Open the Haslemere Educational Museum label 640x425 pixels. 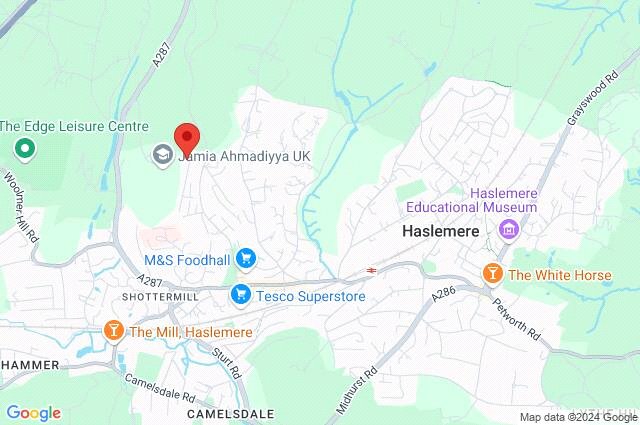pos(471,200)
